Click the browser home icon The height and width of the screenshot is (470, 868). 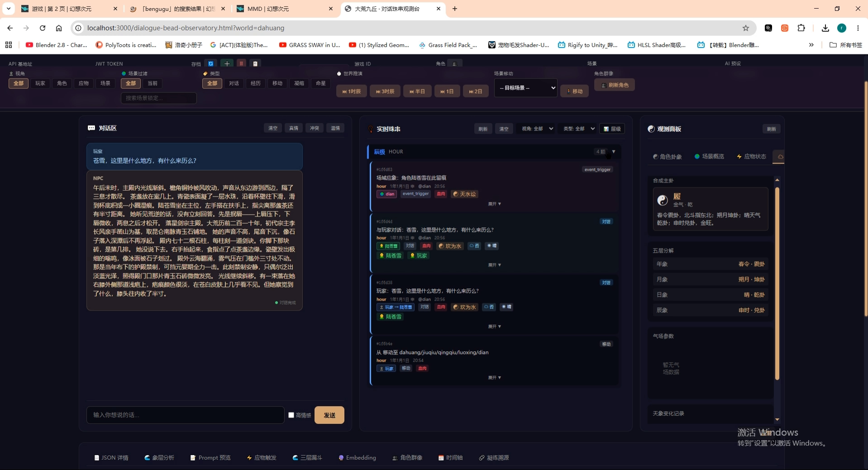(59, 28)
